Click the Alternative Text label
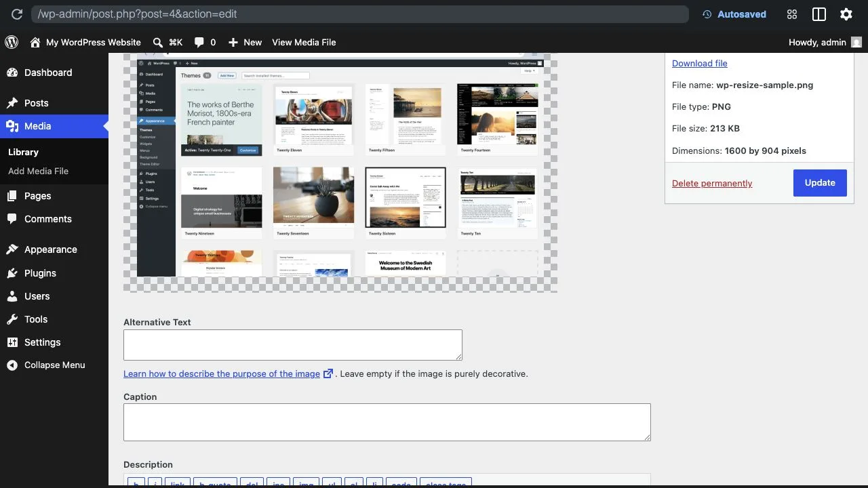The image size is (868, 488). [x=157, y=322]
